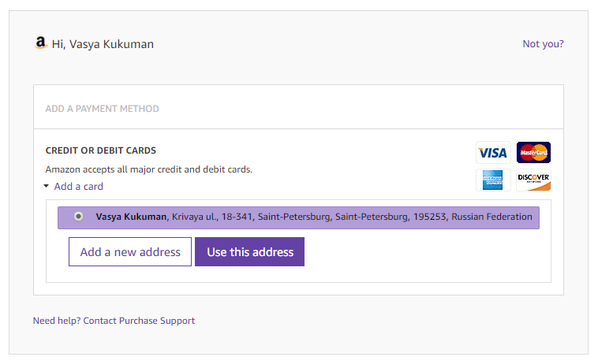The height and width of the screenshot is (364, 598).
Task: Open the Contact Purchase Support link
Action: pyautogui.click(x=139, y=321)
